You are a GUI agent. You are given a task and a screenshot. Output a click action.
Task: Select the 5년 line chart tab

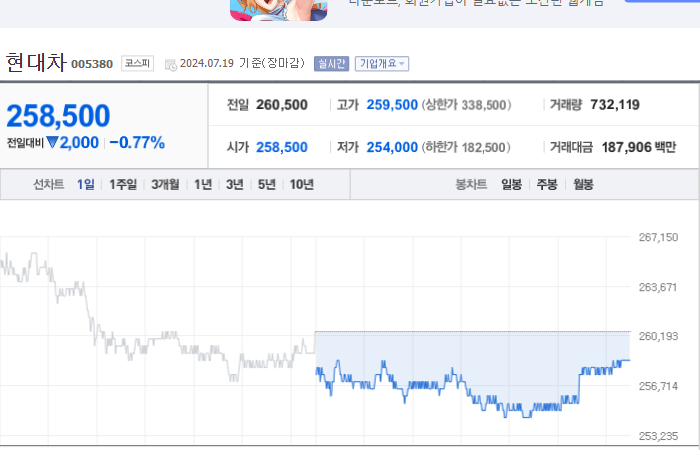click(267, 184)
